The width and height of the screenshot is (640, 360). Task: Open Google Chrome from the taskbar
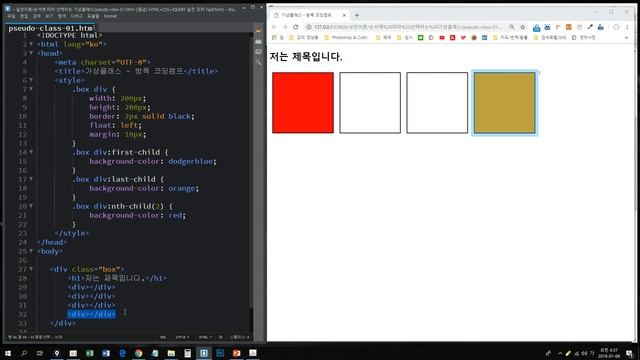click(x=138, y=353)
